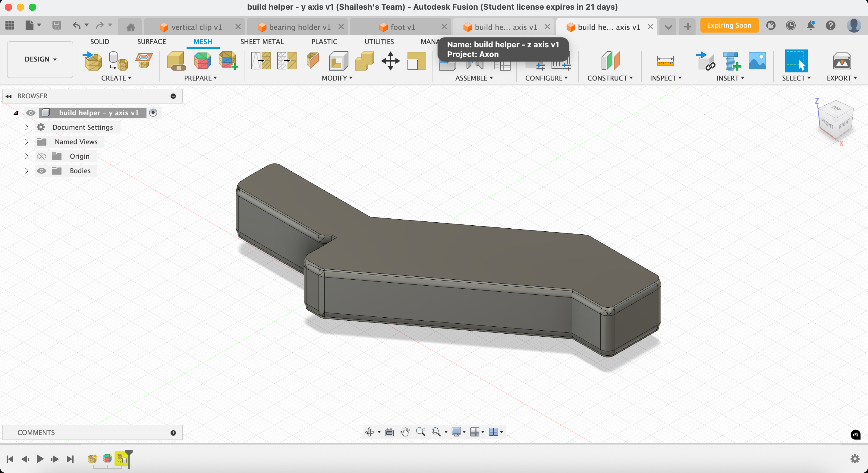Click the Select tool icon
Image resolution: width=868 pixels, height=473 pixels.
pos(796,61)
